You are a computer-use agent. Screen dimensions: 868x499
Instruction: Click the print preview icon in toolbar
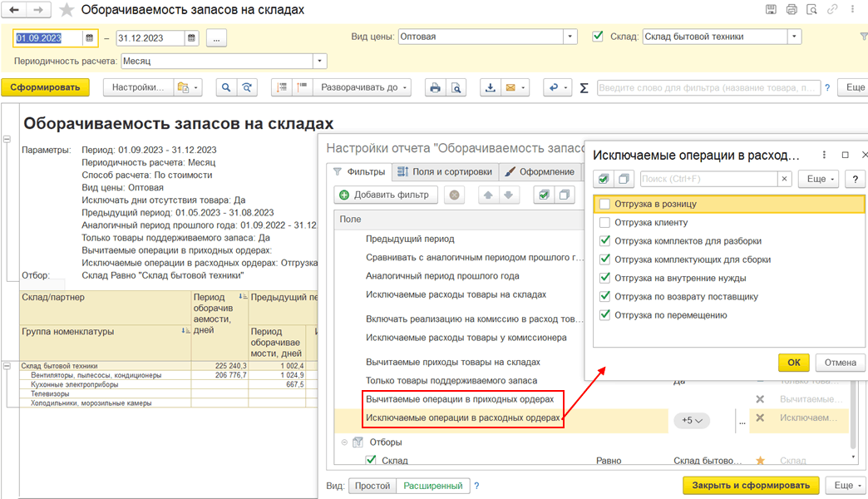pyautogui.click(x=455, y=87)
